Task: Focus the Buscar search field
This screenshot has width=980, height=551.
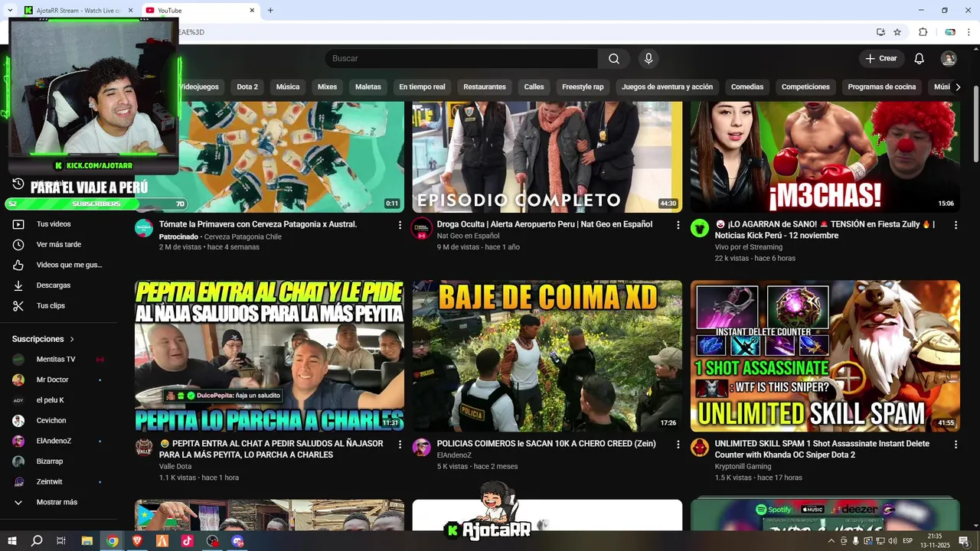Action: click(461, 59)
